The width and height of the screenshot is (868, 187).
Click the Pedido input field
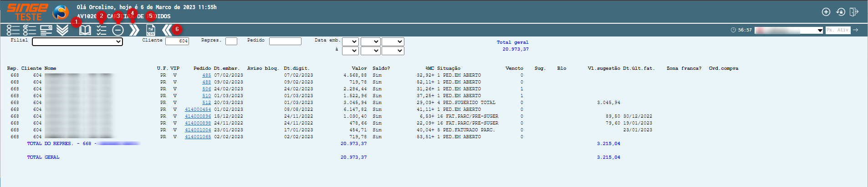coord(285,41)
